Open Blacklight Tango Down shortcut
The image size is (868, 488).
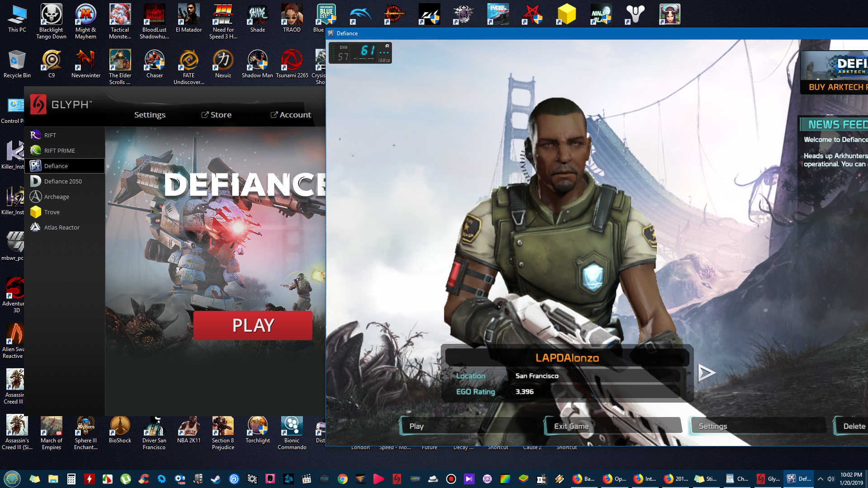point(52,22)
